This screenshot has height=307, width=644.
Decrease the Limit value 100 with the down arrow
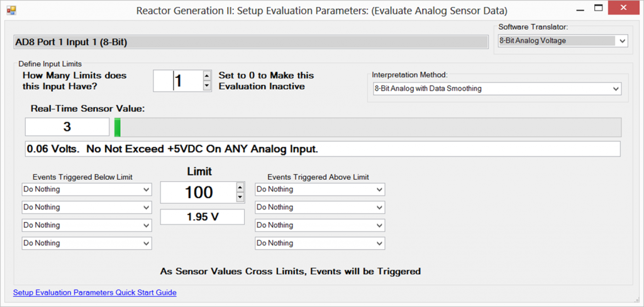pos(241,198)
